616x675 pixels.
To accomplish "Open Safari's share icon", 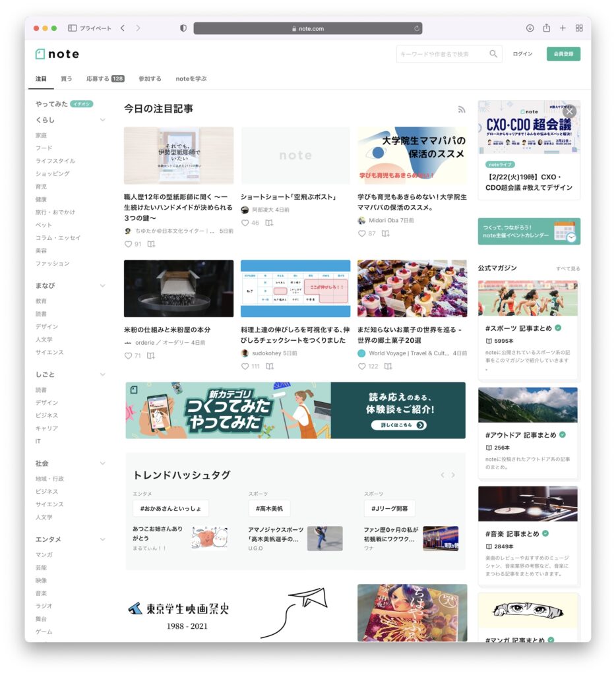I will 546,28.
